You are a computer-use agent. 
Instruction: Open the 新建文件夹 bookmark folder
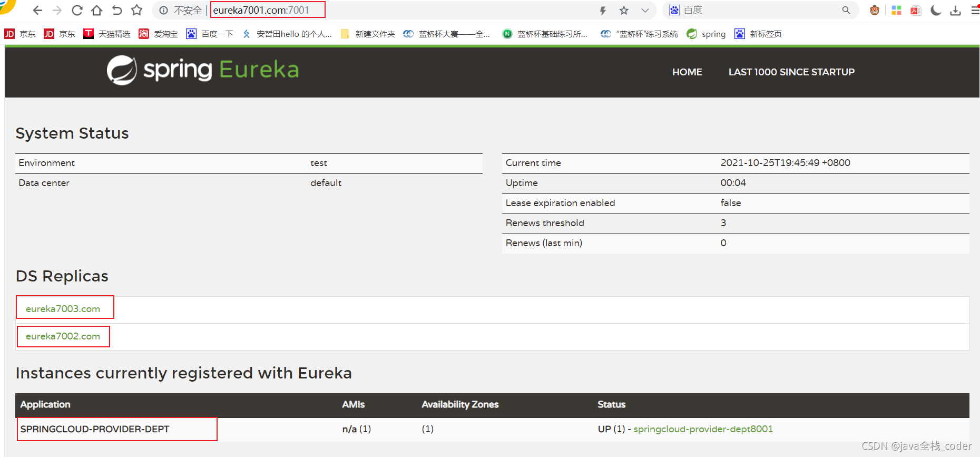coord(368,34)
